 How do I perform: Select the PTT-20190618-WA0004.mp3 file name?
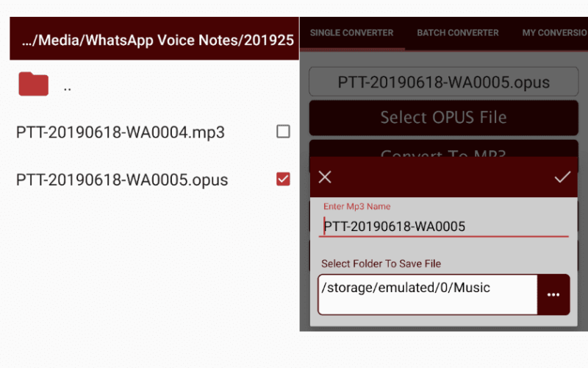click(121, 132)
